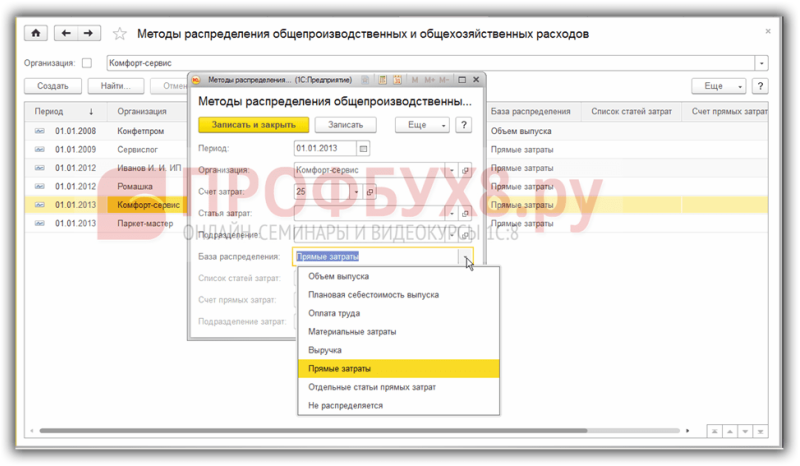Click the Список статей затрат column header

(631, 111)
